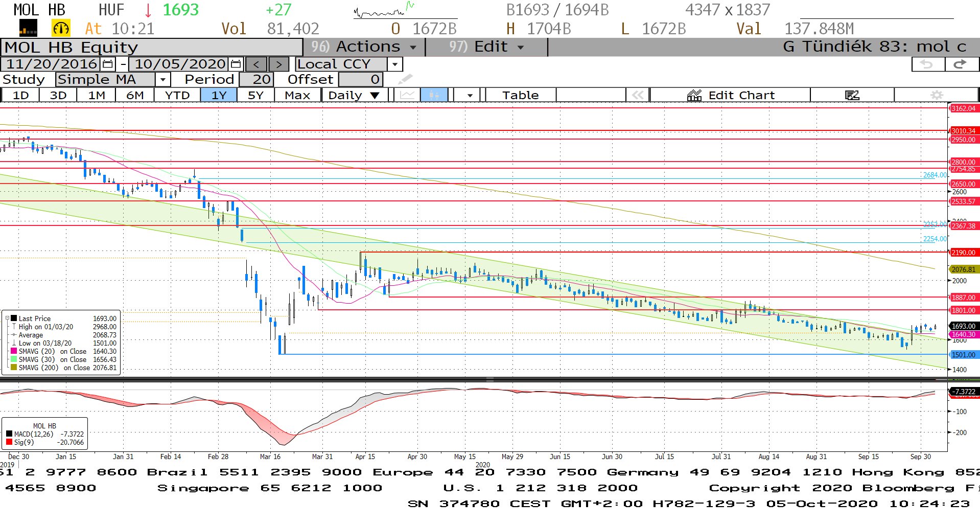This screenshot has width=980, height=524.
Task: Open the chart settings gear
Action: click(x=936, y=95)
